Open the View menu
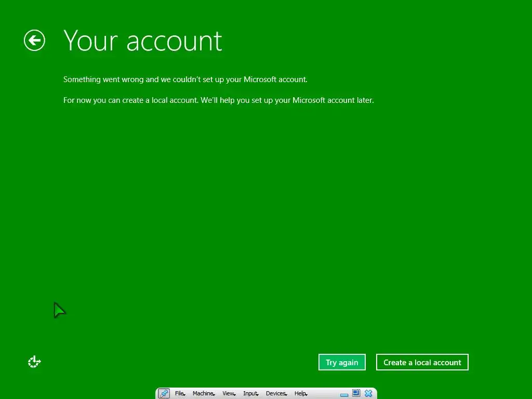Image resolution: width=532 pixels, height=399 pixels. pyautogui.click(x=229, y=393)
